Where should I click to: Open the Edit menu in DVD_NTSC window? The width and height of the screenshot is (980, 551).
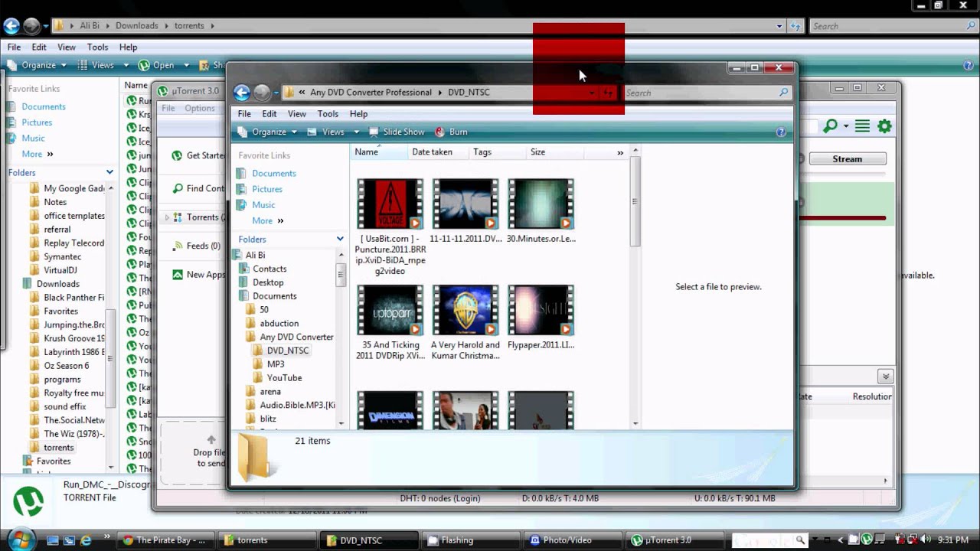click(269, 114)
